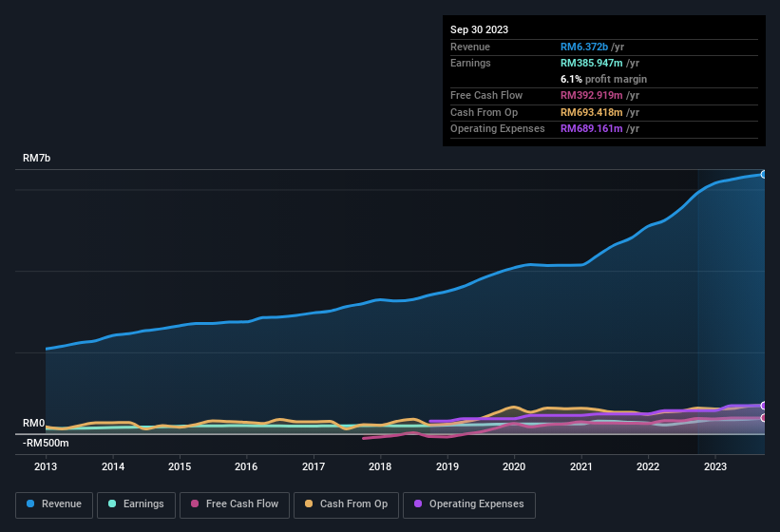Click the teal dot icon beside Earnings legend
The width and height of the screenshot is (780, 532).
(x=113, y=504)
